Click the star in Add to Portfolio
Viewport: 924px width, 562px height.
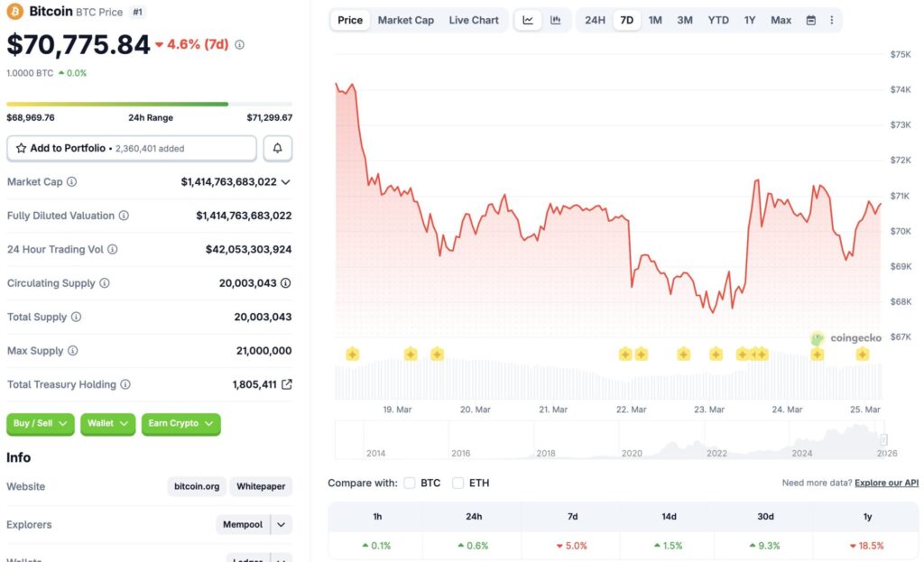[22, 148]
